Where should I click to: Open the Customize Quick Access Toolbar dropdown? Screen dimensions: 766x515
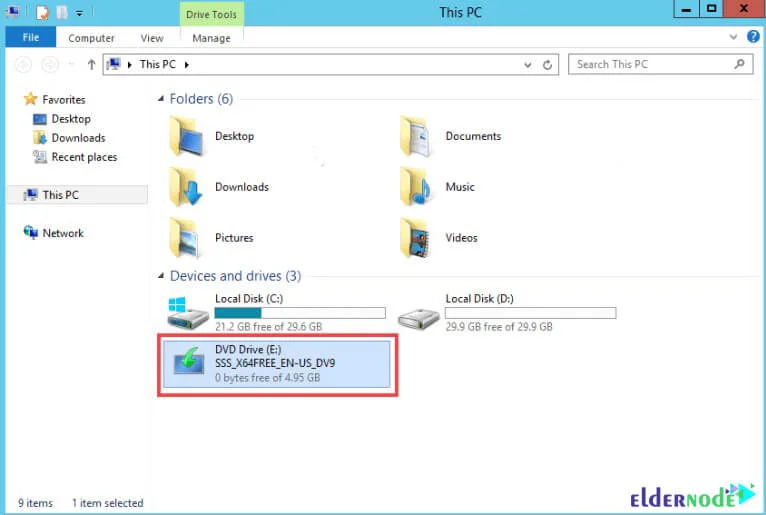click(x=80, y=13)
